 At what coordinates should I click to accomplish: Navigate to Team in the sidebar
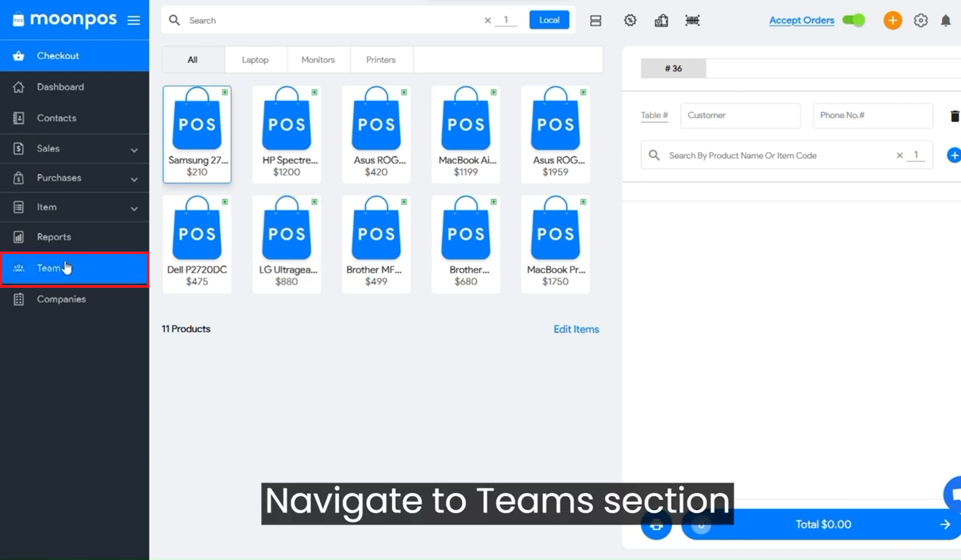pos(75,269)
